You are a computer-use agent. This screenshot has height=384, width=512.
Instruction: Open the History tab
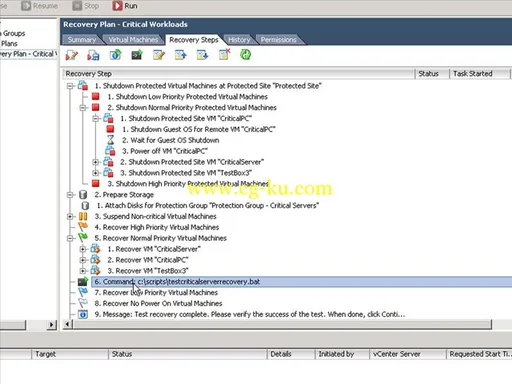coord(239,40)
